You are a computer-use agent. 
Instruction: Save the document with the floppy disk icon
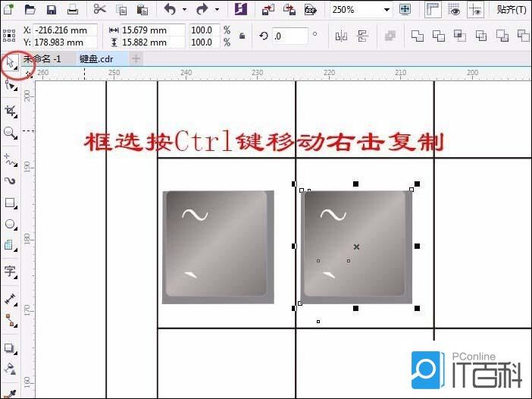point(52,9)
